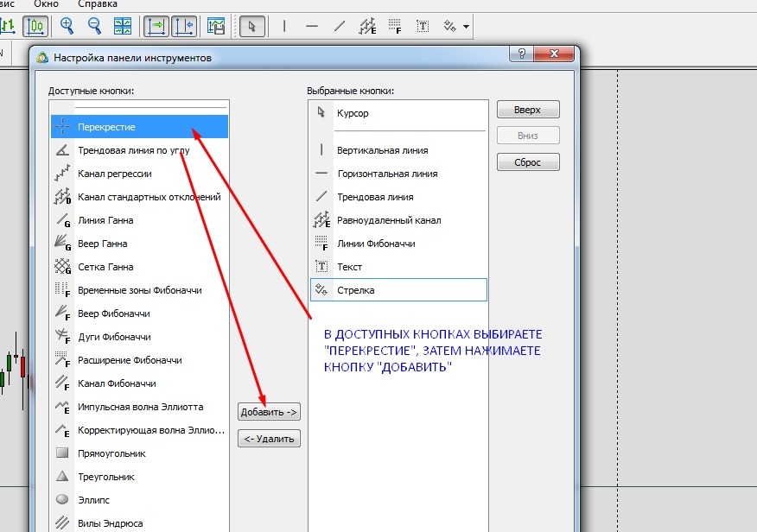
Task: Select Треугольник item
Action: tap(139, 477)
